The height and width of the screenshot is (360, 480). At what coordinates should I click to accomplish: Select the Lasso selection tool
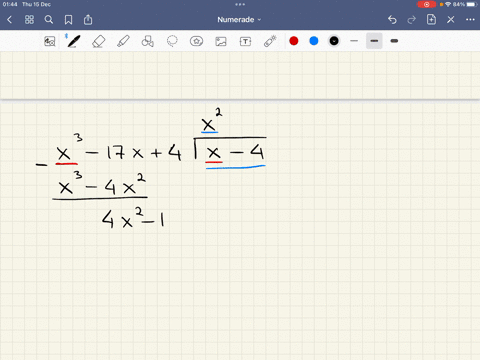pos(172,41)
